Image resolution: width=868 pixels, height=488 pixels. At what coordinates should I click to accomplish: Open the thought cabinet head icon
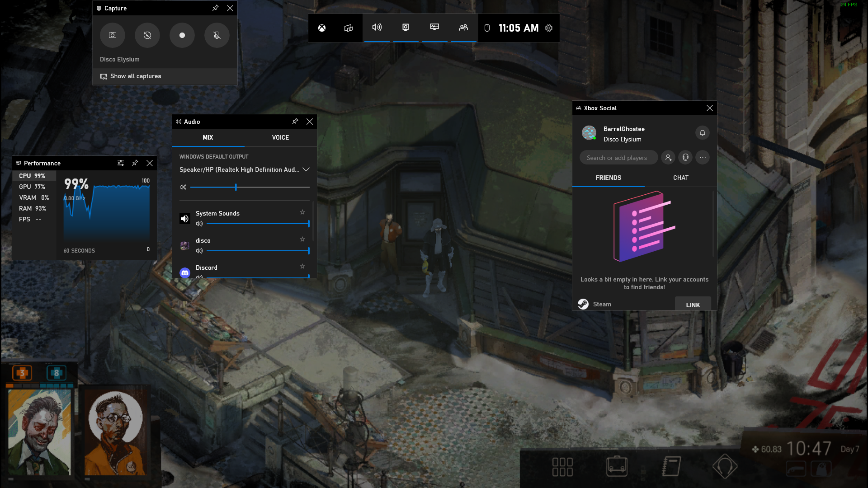point(725,466)
